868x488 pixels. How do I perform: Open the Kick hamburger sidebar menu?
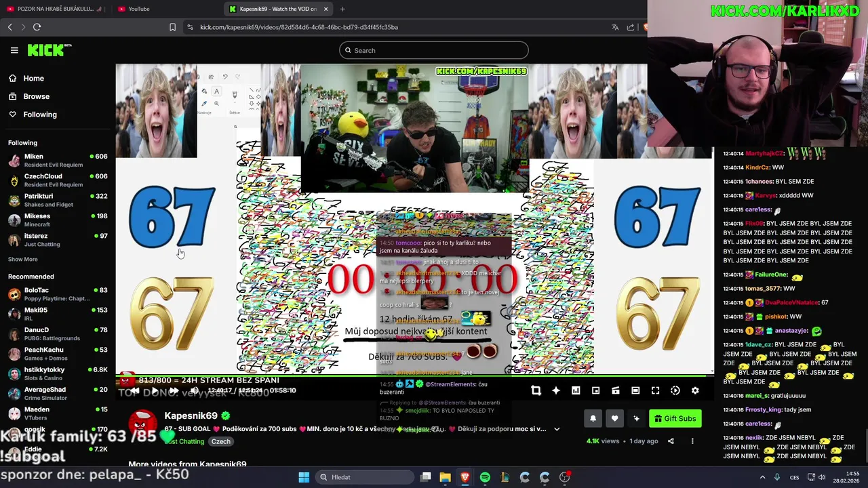[x=14, y=50]
